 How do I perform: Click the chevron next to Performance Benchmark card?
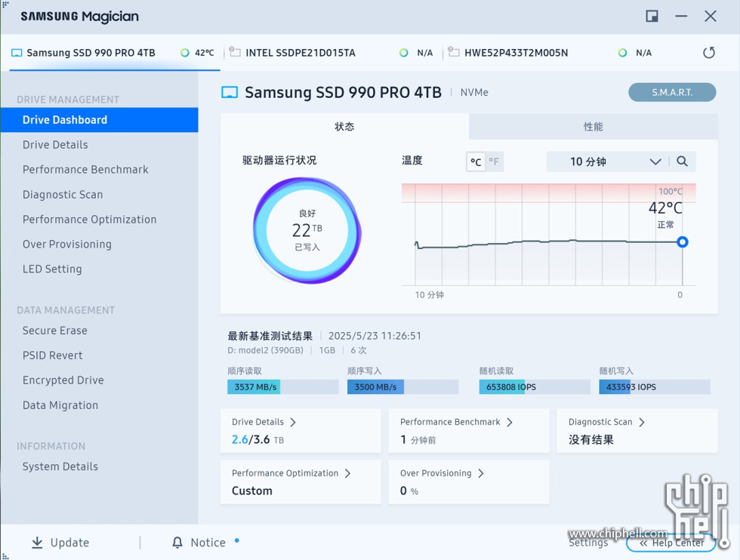coord(510,422)
